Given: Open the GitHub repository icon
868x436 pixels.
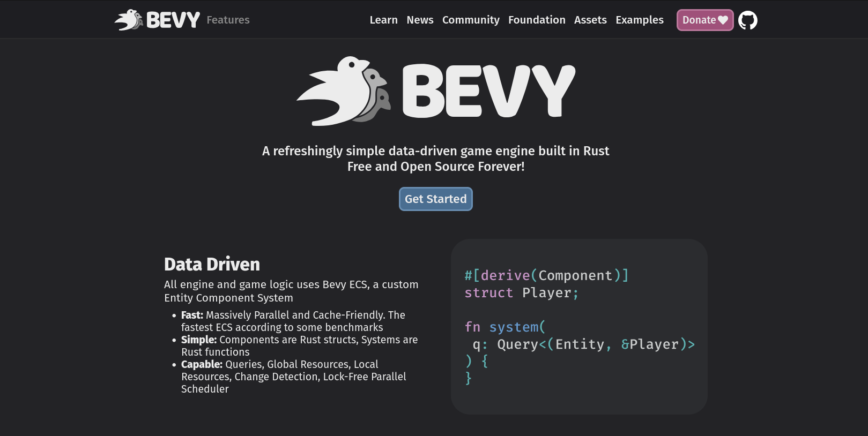Looking at the screenshot, I should click(747, 20).
